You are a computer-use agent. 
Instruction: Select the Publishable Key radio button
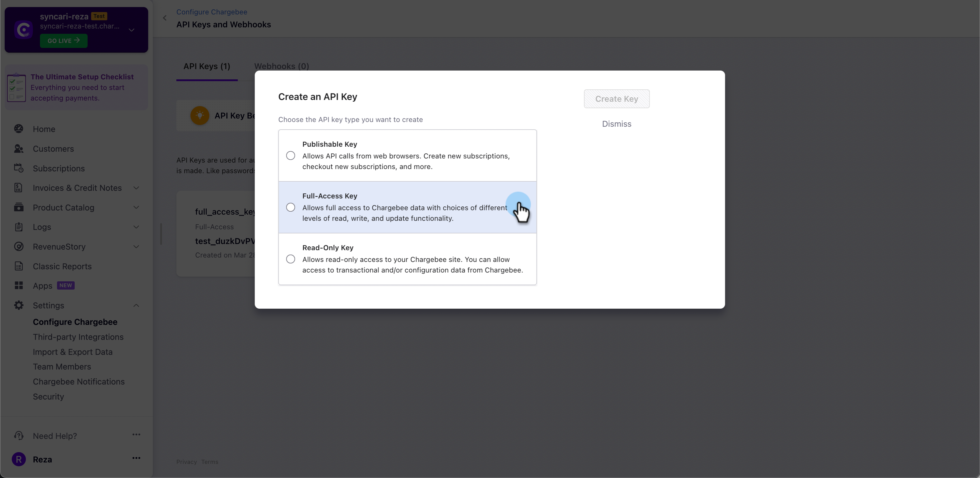(291, 156)
